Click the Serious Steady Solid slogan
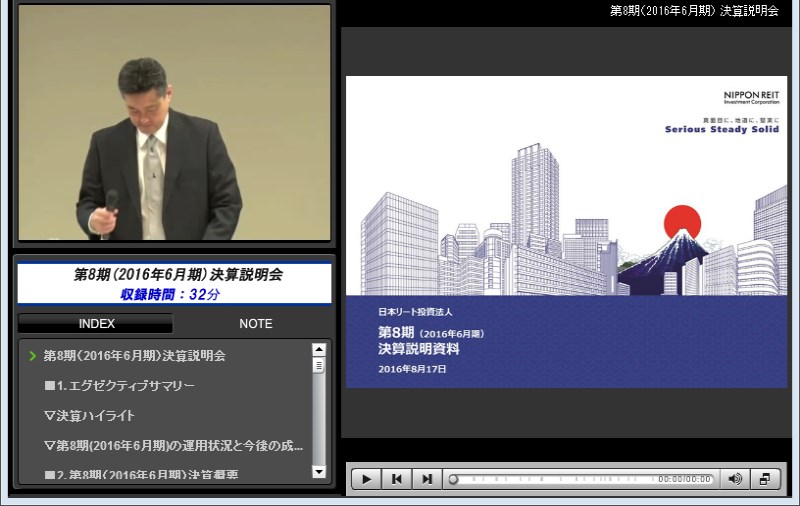800x506 pixels. point(722,129)
